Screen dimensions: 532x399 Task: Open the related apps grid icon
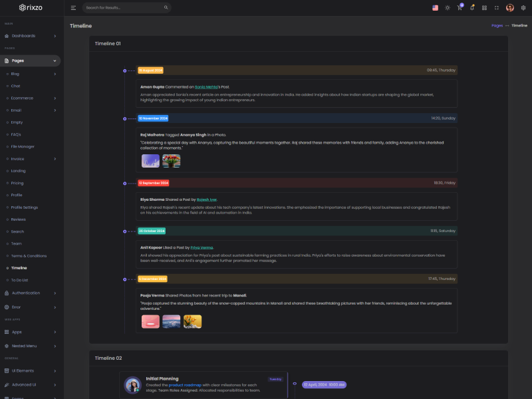(x=484, y=8)
